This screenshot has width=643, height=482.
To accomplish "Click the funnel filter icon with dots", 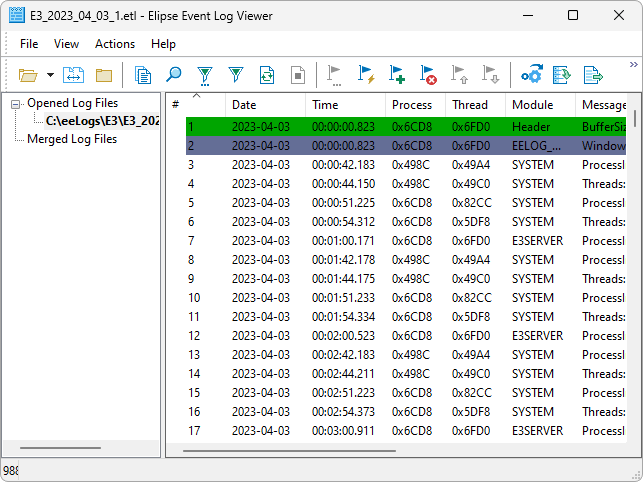I will click(205, 75).
